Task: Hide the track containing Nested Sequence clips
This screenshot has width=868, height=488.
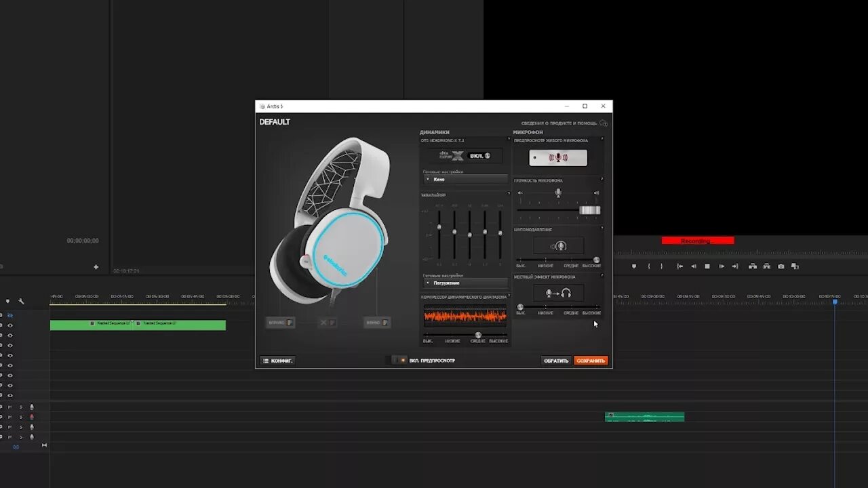Action: [9, 325]
